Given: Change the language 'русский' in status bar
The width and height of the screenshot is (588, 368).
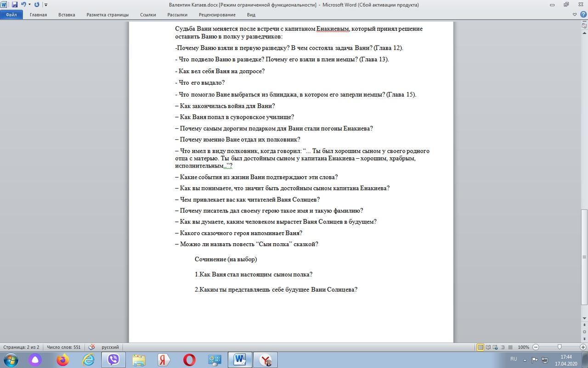Looking at the screenshot, I should (110, 347).
